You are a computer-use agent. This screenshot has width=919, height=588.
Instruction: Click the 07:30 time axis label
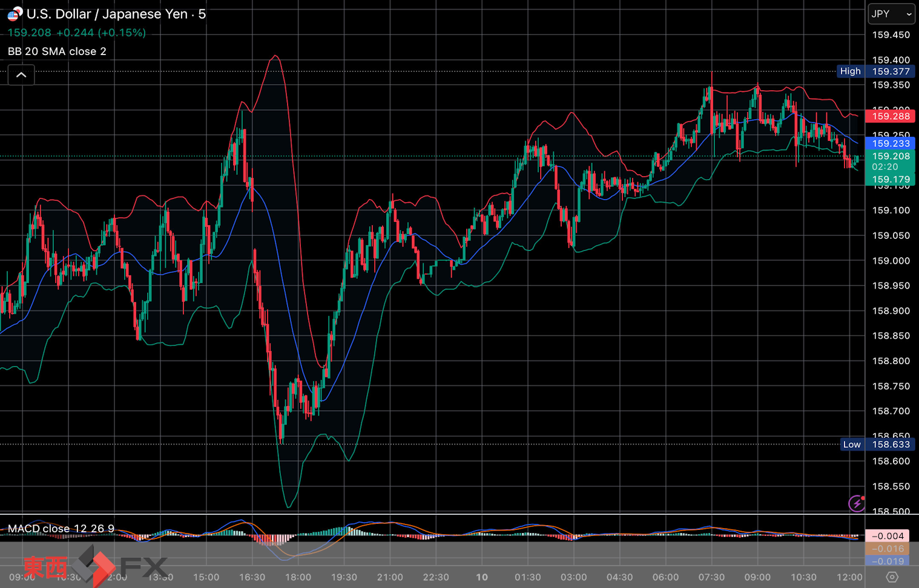(x=711, y=577)
